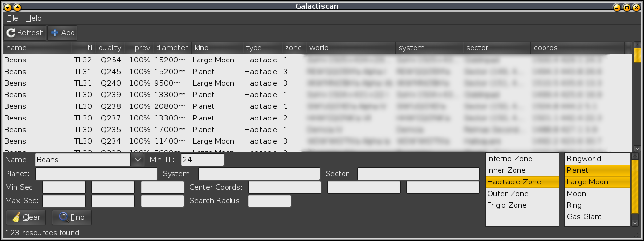Image resolution: width=644 pixels, height=241 pixels.
Task: Sort table by quality column header
Action: click(110, 48)
